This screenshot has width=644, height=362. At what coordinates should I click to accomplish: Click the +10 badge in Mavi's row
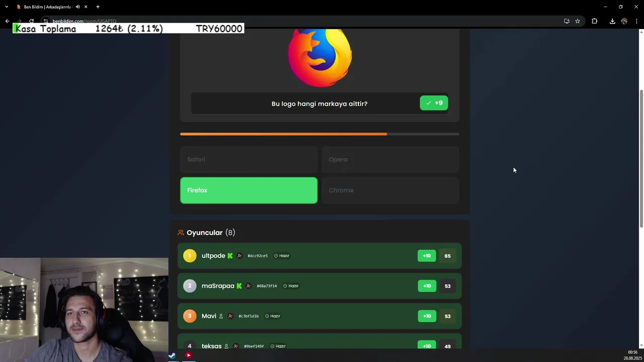click(427, 316)
